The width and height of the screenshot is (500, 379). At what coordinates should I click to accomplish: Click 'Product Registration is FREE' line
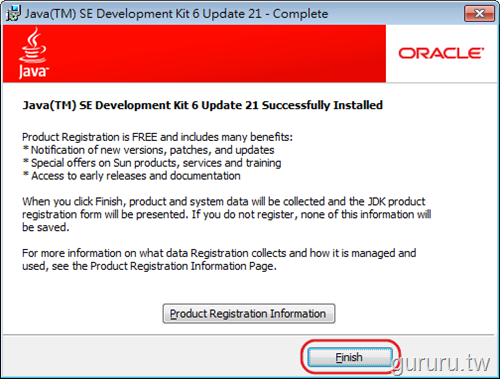point(157,137)
